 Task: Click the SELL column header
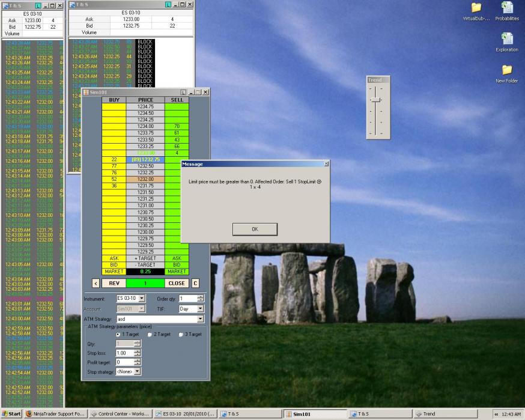point(177,100)
